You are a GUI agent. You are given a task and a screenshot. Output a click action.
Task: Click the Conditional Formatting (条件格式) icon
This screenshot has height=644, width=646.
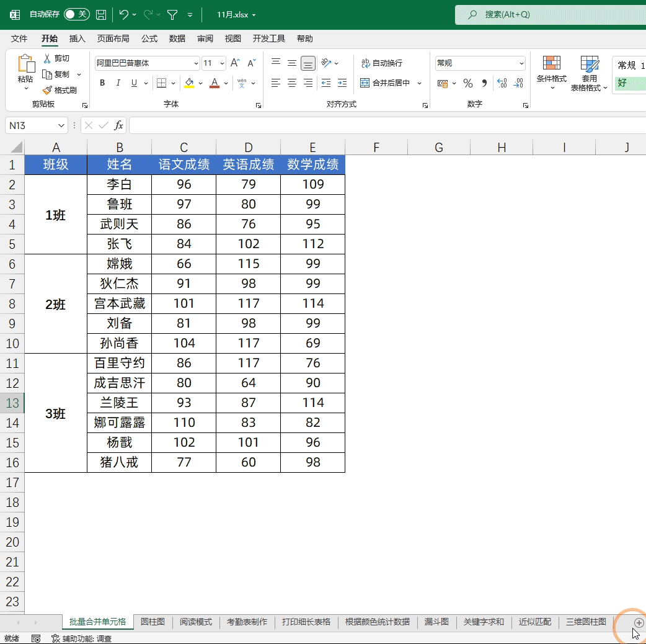[x=551, y=73]
